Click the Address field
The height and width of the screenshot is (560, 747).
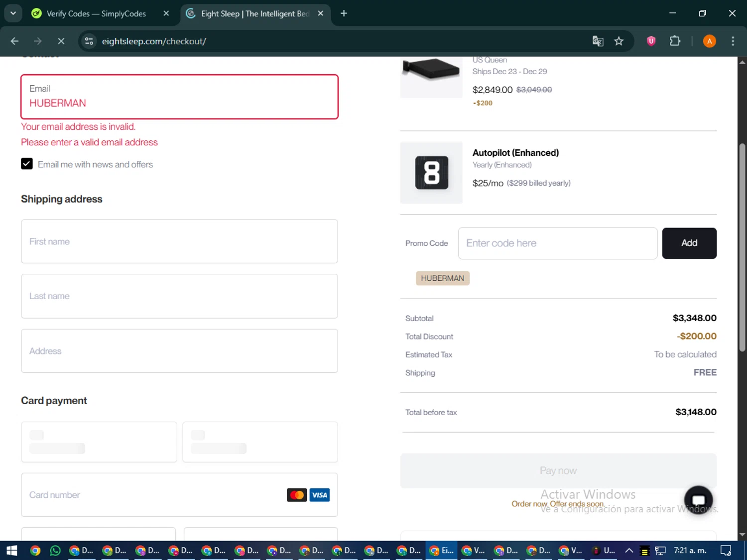(x=179, y=351)
